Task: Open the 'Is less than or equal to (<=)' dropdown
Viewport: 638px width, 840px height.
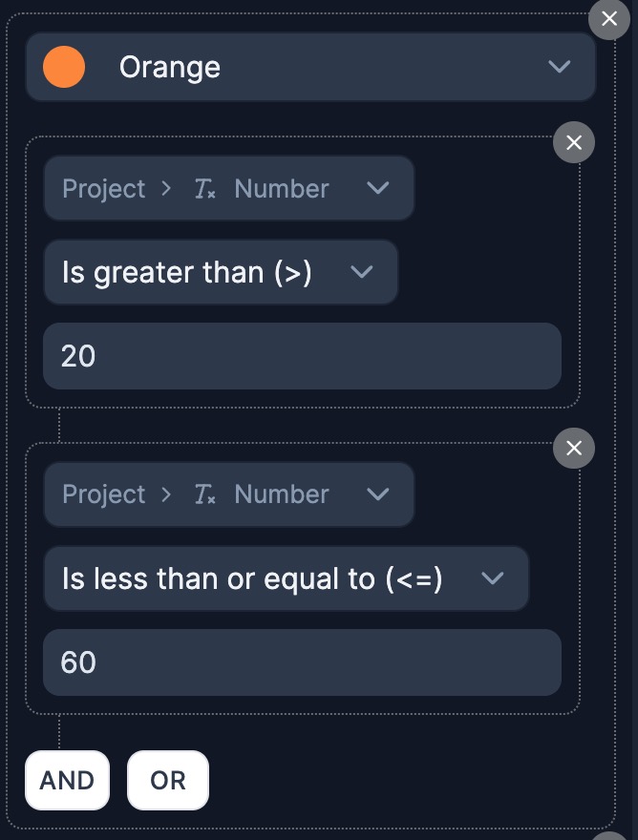Action: click(x=286, y=578)
